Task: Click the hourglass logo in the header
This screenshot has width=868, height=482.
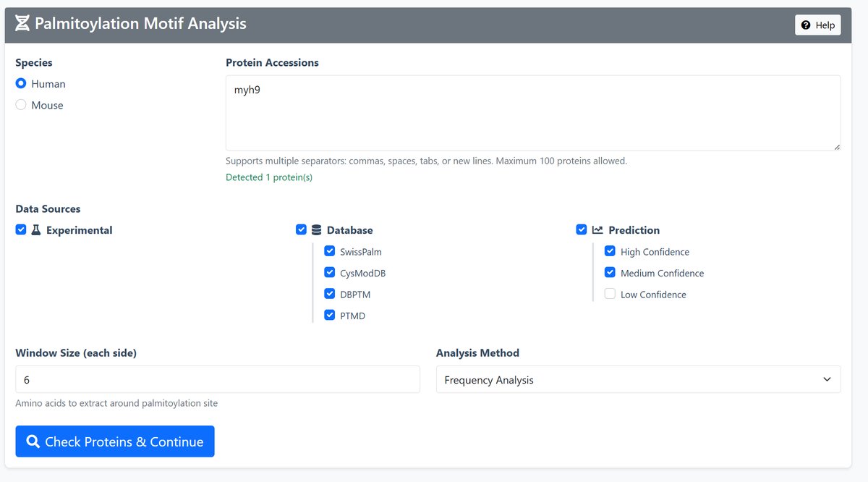Action: tap(22, 22)
